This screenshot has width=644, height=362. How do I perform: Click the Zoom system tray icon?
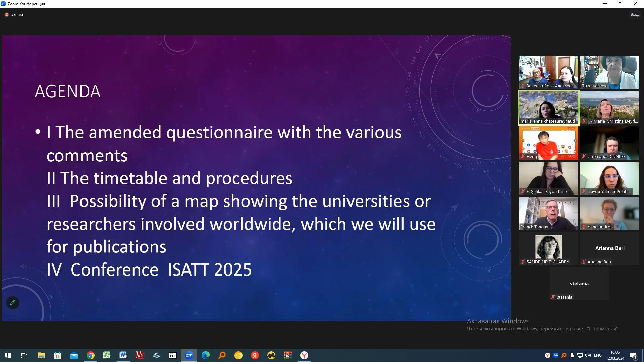[x=556, y=355]
